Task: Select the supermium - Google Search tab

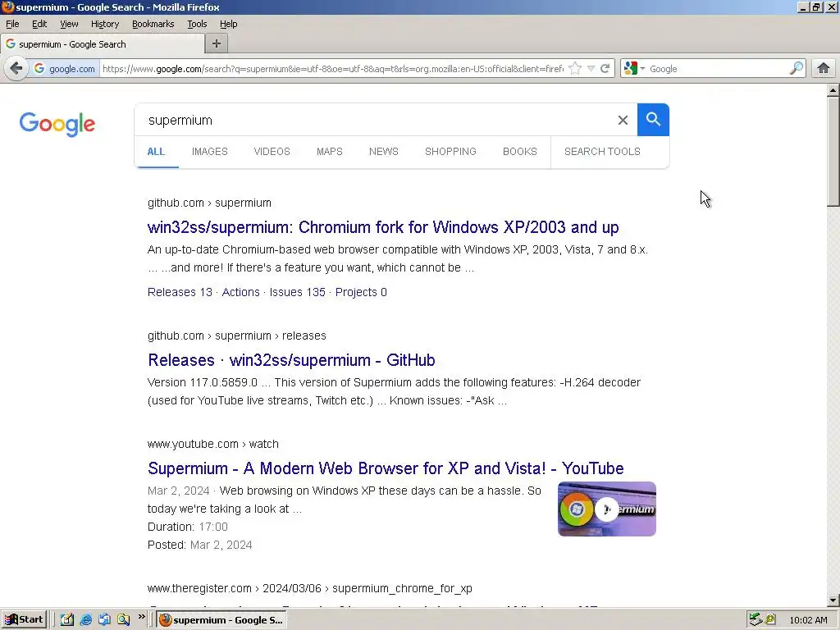Action: pyautogui.click(x=102, y=44)
